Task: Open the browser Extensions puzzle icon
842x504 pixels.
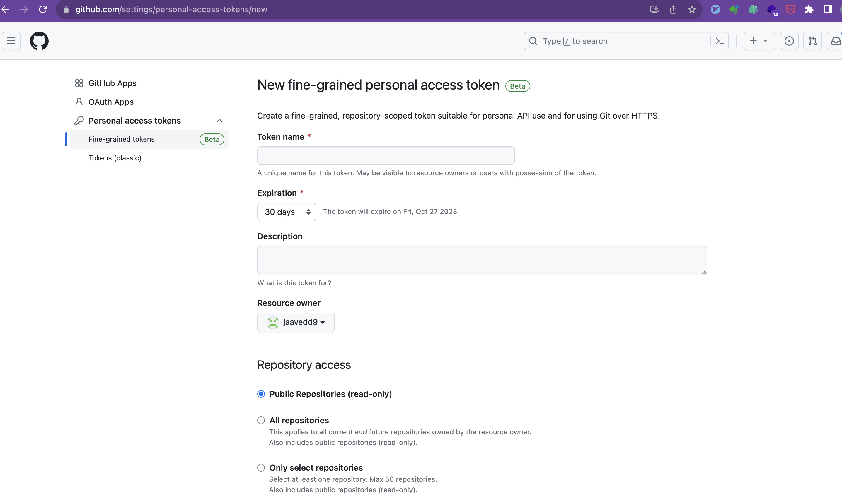Action: click(809, 9)
